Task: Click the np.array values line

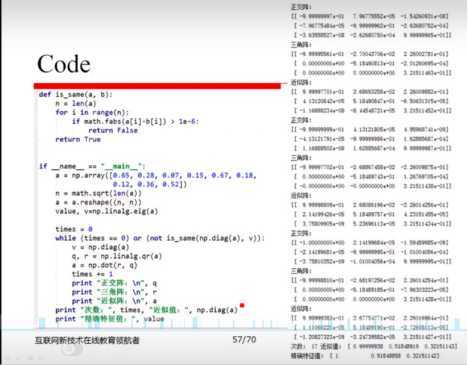Action: [x=156, y=175]
